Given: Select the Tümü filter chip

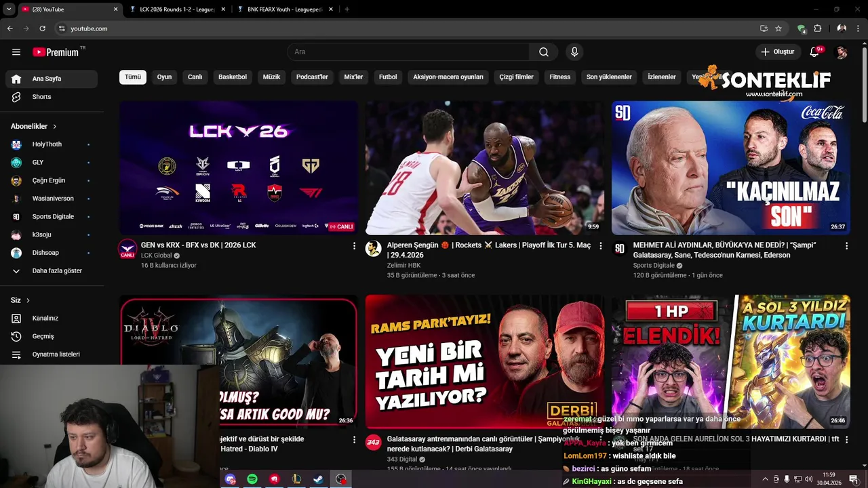Looking at the screenshot, I should click(x=133, y=77).
